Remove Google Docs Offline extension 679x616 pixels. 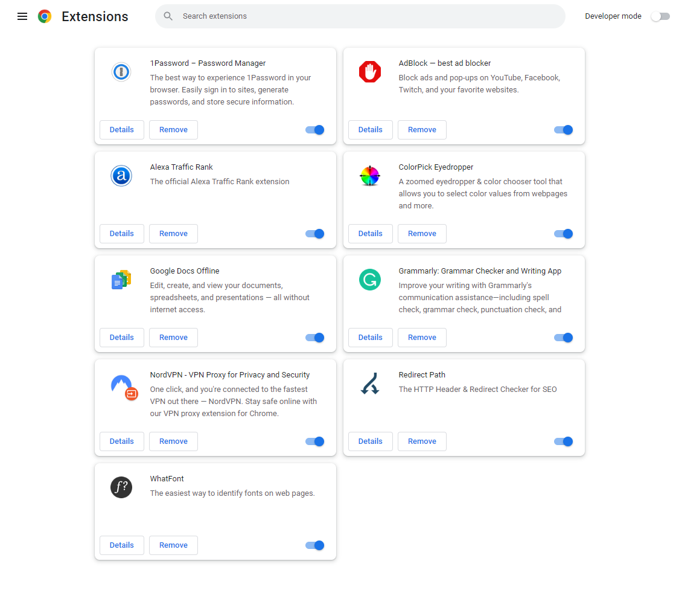coord(173,338)
